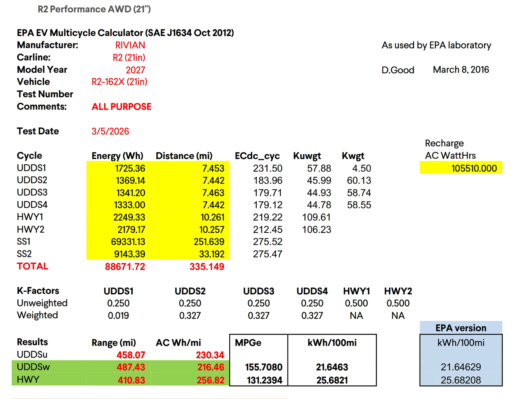Select the UDDS3 weighted K-factor 0.327
This screenshot has width=532, height=399.
pos(259,316)
